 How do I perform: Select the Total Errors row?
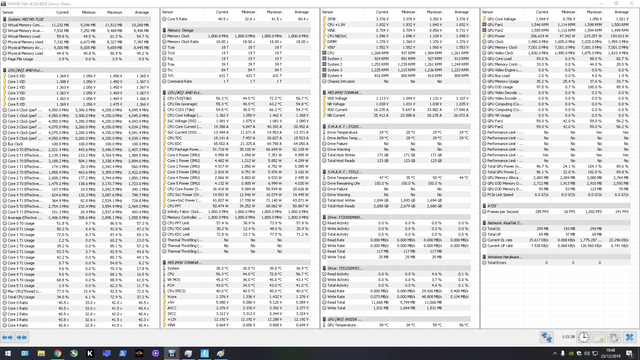pos(556,263)
